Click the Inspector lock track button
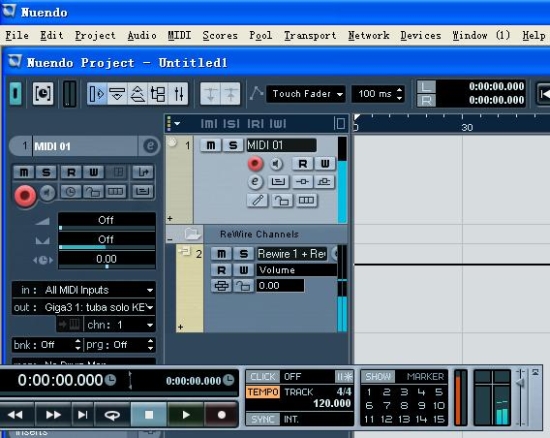Image resolution: width=550 pixels, height=438 pixels. [x=93, y=192]
